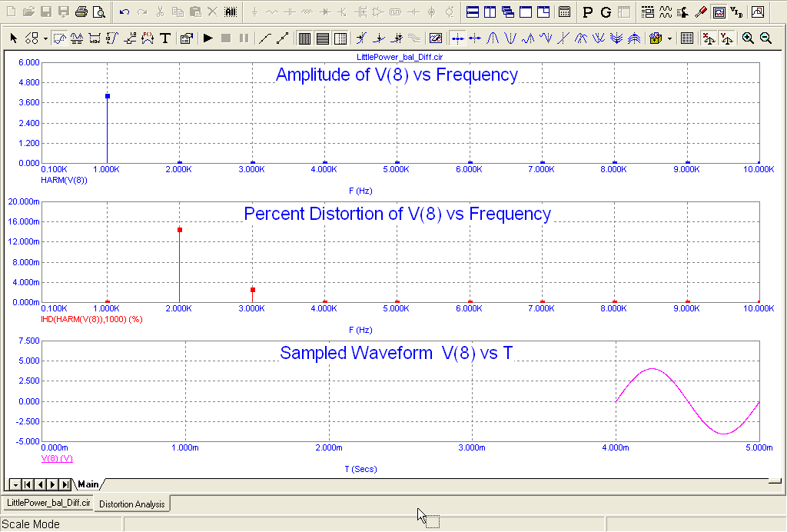This screenshot has width=787, height=532.
Task: Click the Stop analysis button
Action: coord(226,38)
